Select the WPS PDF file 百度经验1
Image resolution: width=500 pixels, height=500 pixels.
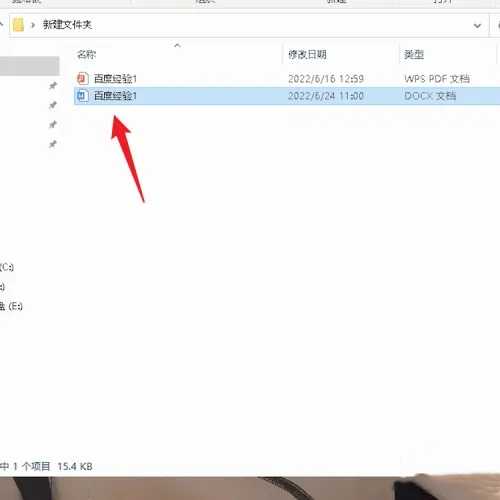(115, 79)
